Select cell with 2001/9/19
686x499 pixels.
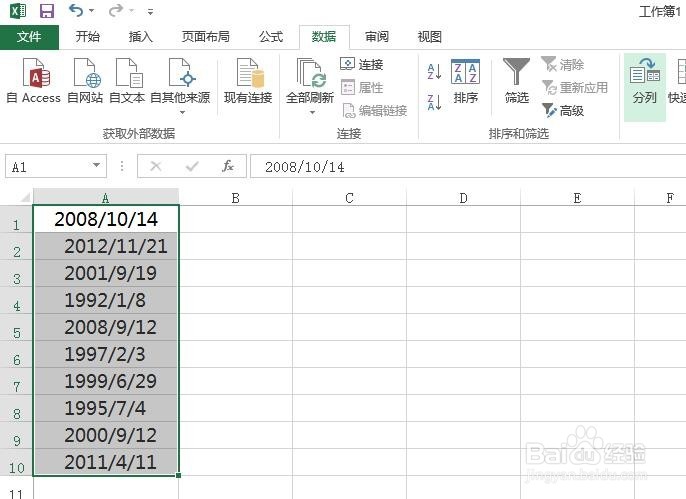coord(106,273)
